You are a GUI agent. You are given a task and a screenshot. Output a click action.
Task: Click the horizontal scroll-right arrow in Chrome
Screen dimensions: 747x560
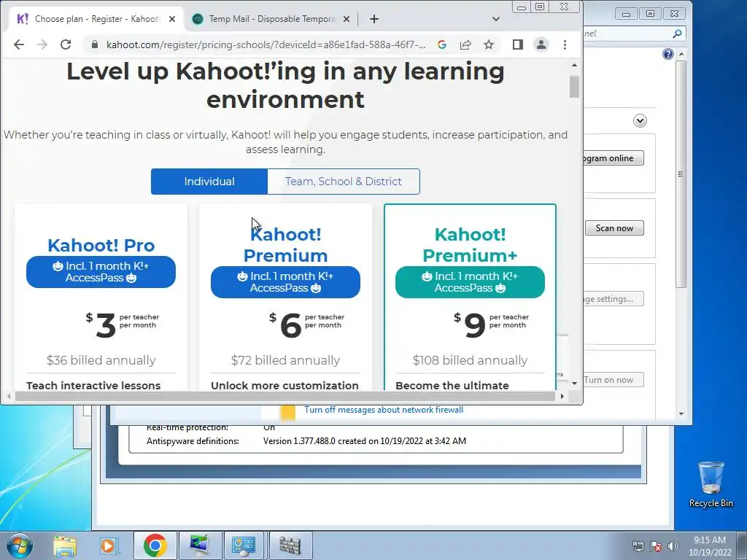coord(562,396)
